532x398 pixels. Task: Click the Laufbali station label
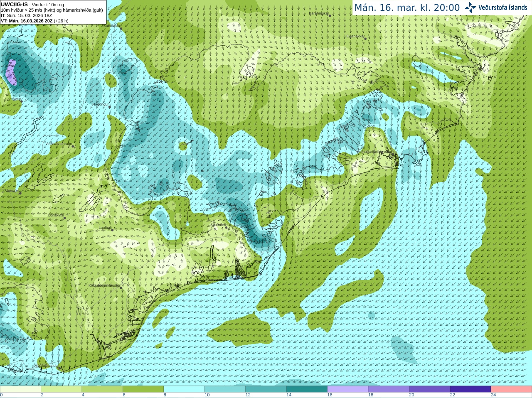(105, 228)
